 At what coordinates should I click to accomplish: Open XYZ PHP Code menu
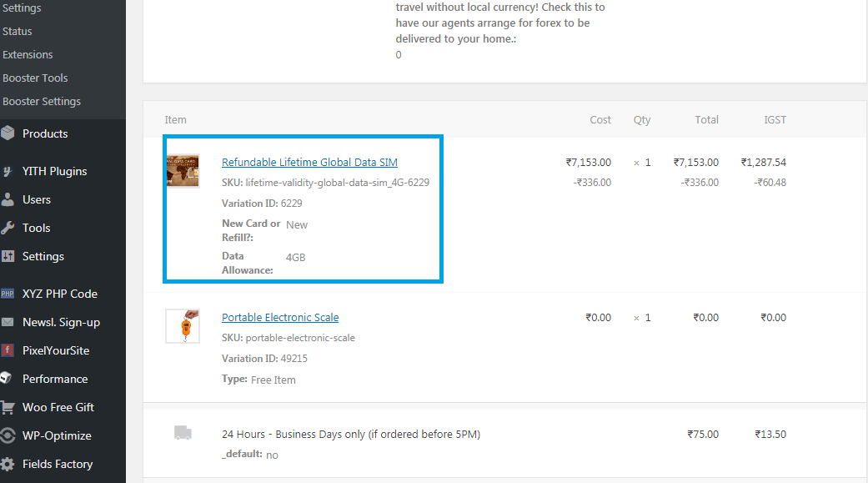pos(60,294)
